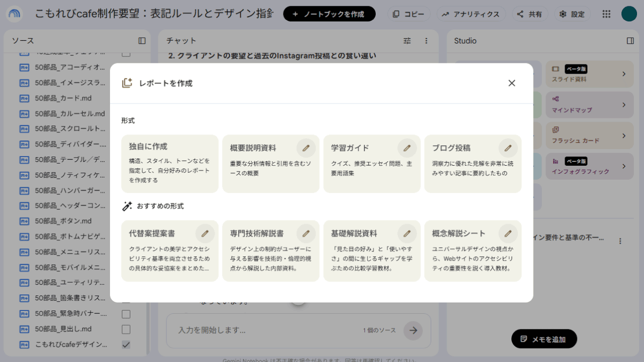
Task: Click the コピー button in top bar
Action: [408, 14]
